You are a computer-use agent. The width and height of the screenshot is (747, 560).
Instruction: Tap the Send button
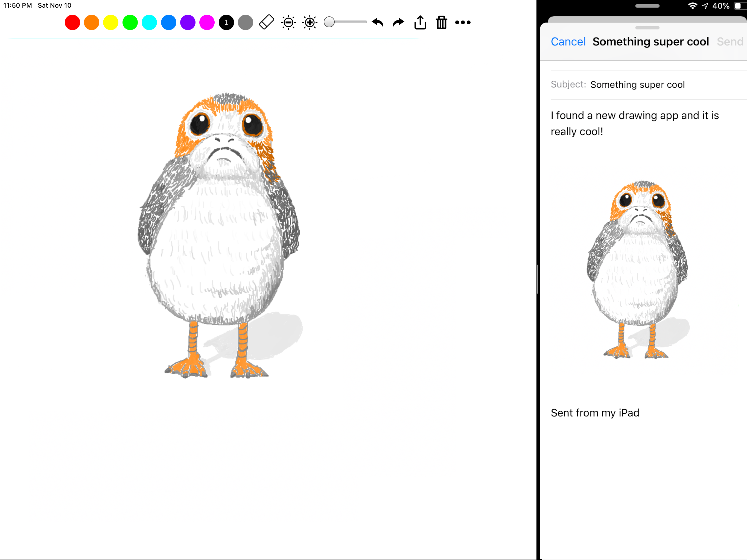[x=730, y=42]
